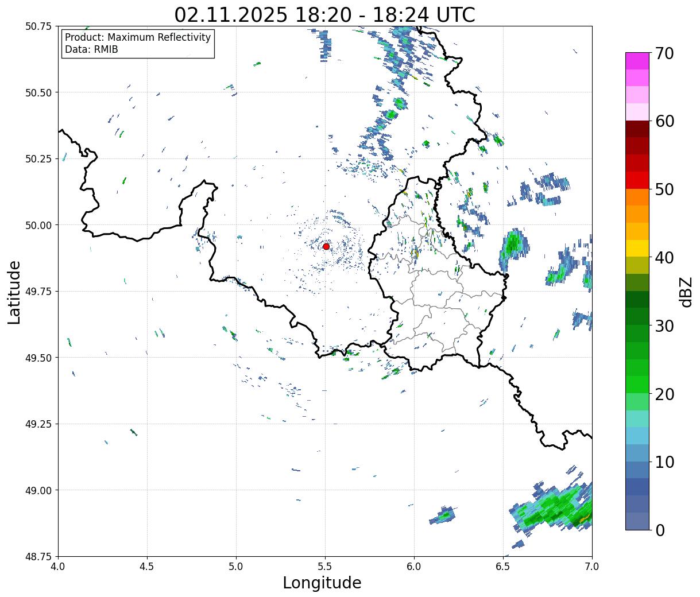Click the Product: Maximum Reflectivity text
This screenshot has width=700, height=597.
[x=138, y=37]
